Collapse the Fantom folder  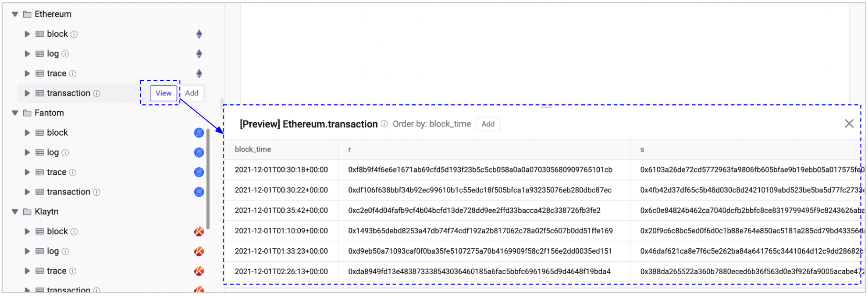15,113
